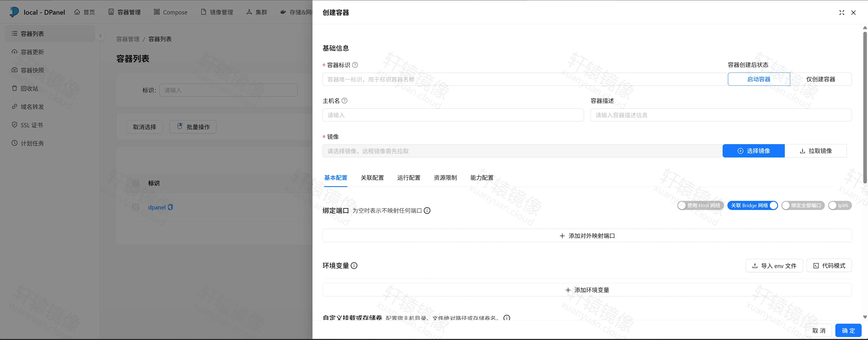Switch to the 资源限制 tab
Screen dimensions: 868x340
[x=445, y=178]
